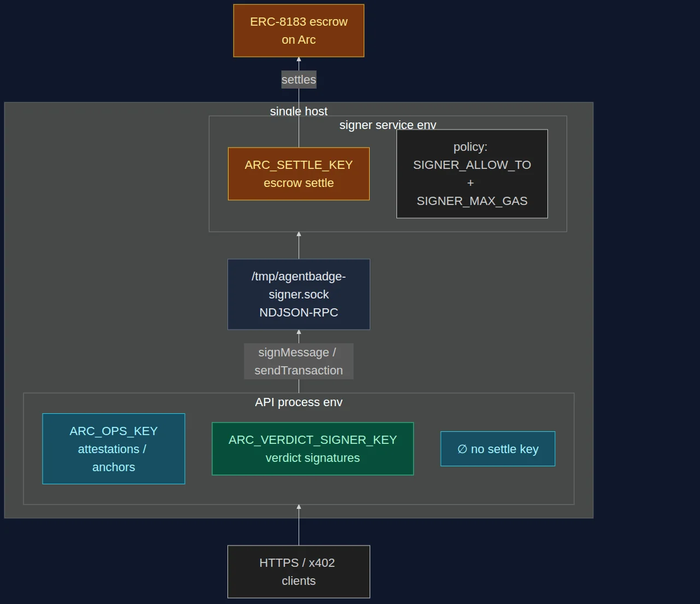Click the 'settles' edge label
Screen dimensions: 700x604
(x=299, y=80)
